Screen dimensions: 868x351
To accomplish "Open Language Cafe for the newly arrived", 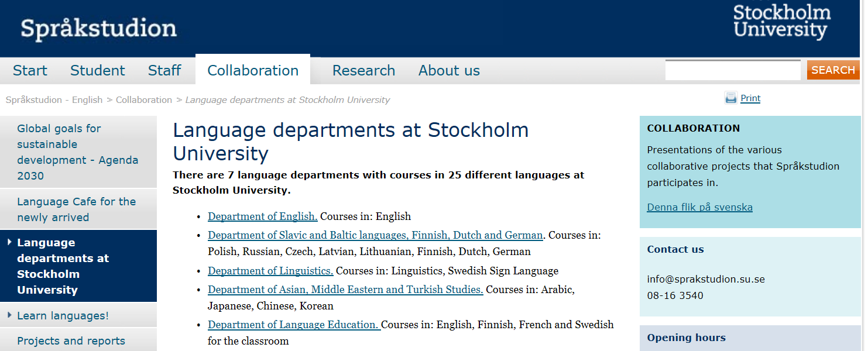I will click(x=78, y=209).
